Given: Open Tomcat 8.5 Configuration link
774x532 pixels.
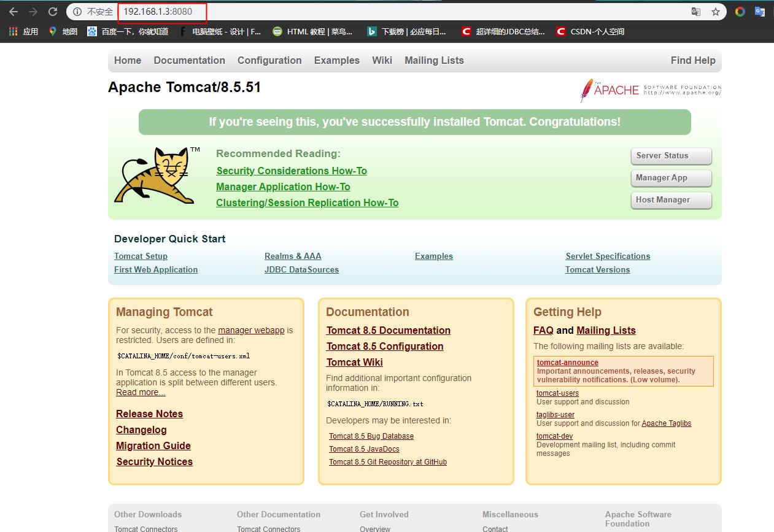Looking at the screenshot, I should [x=385, y=346].
